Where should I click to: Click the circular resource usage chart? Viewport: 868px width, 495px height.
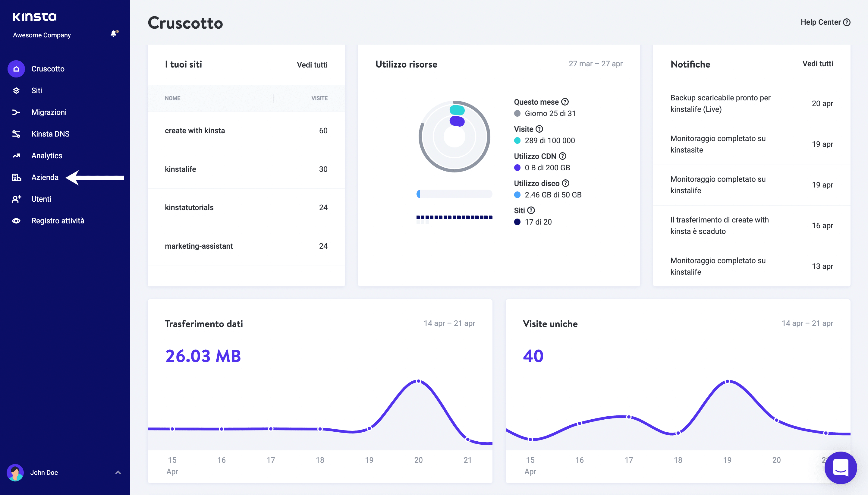[454, 137]
